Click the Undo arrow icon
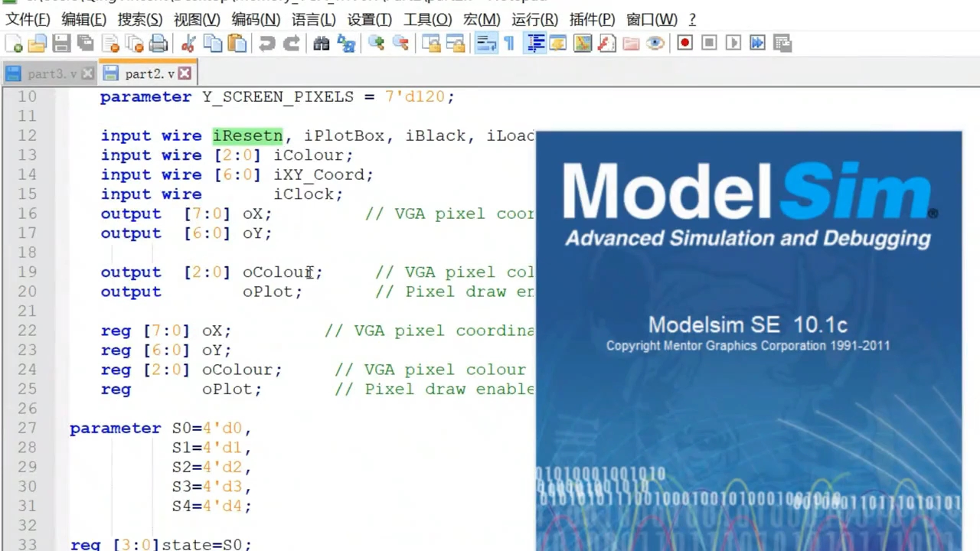The height and width of the screenshot is (551, 980). click(x=267, y=43)
